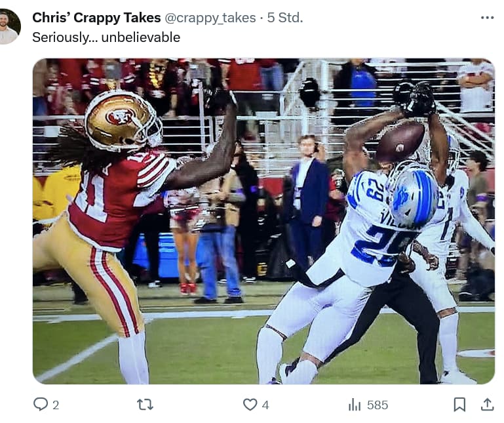Image resolution: width=504 pixels, height=423 pixels.
Task: Click the profile avatar picture
Action: pos(9,26)
